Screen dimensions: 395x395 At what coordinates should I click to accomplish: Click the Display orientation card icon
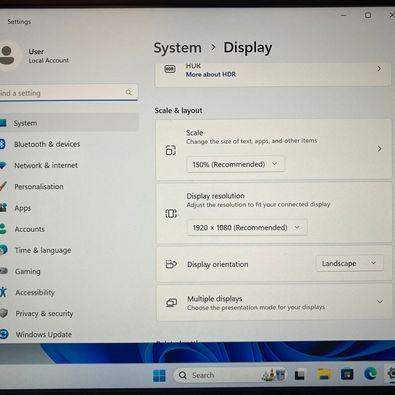tap(171, 264)
